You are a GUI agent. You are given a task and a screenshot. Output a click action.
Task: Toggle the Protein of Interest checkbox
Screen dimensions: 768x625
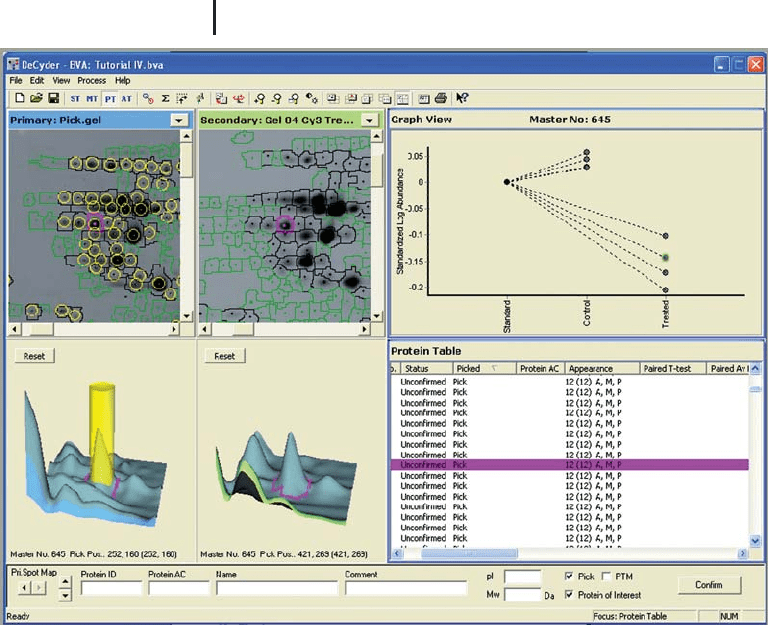pos(569,595)
